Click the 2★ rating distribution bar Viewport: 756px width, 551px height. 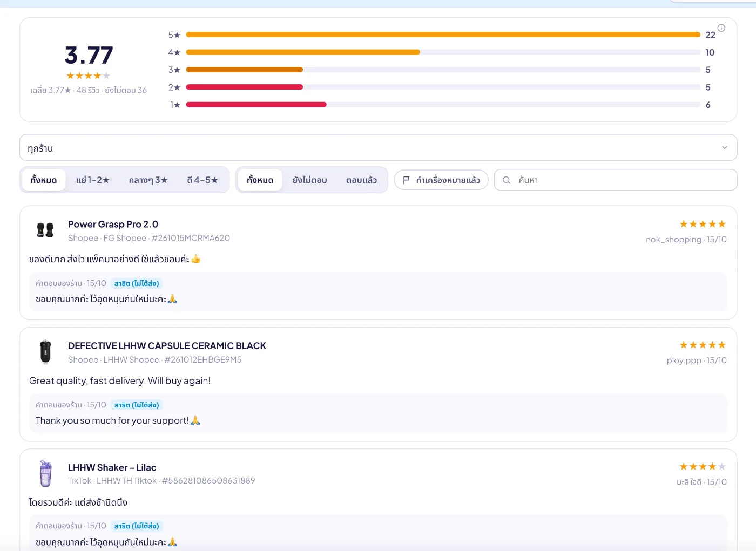(x=443, y=87)
